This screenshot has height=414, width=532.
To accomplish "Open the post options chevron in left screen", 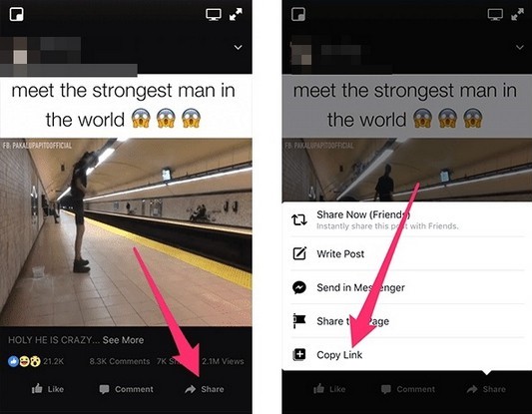I will [x=239, y=47].
